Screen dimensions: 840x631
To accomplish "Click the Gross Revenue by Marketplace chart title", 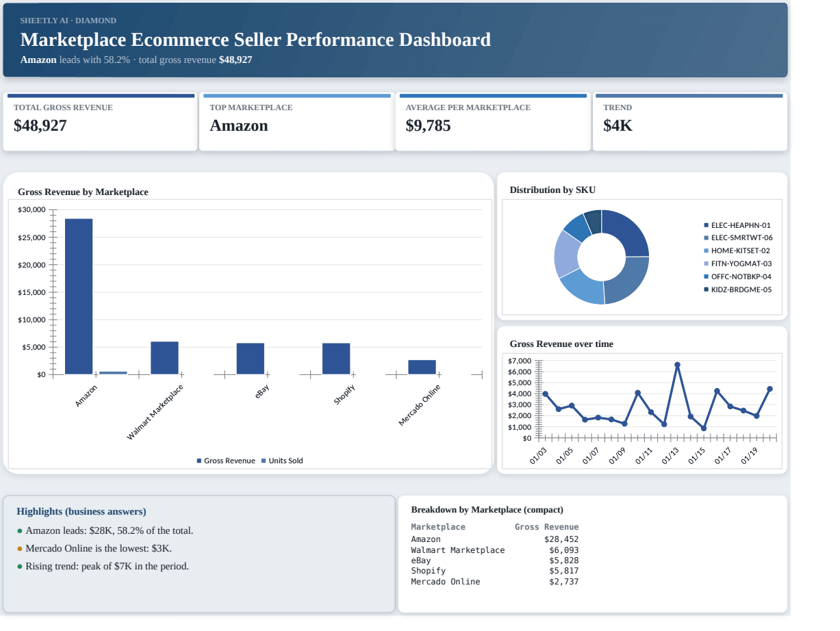I will pyautogui.click(x=83, y=192).
